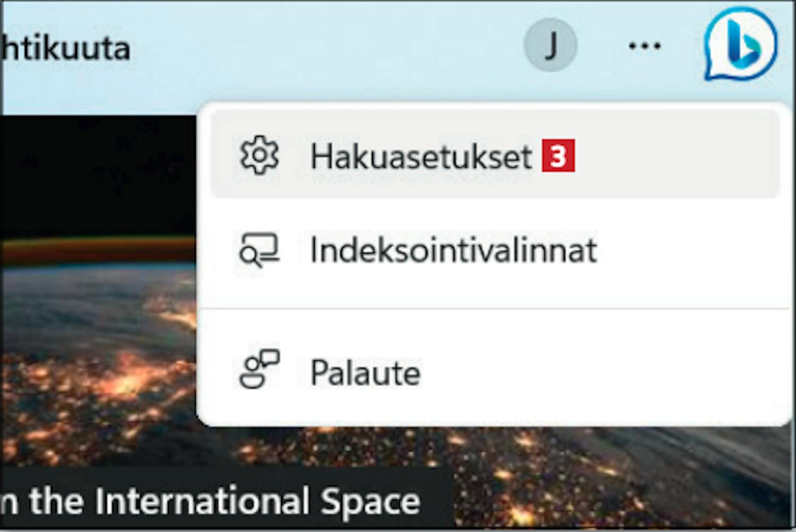Click the red 3 notification badge
The height and width of the screenshot is (532, 796).
tap(558, 156)
